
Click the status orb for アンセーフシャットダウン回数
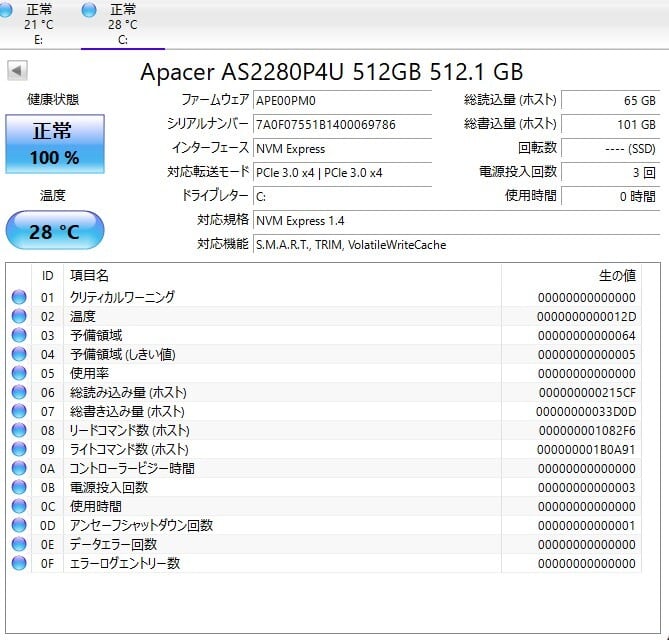coord(19,525)
